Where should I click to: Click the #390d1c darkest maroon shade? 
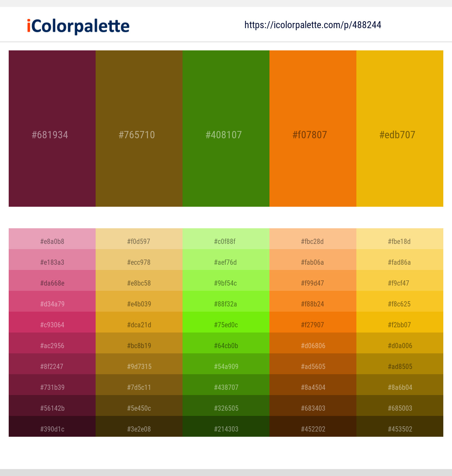52,429
